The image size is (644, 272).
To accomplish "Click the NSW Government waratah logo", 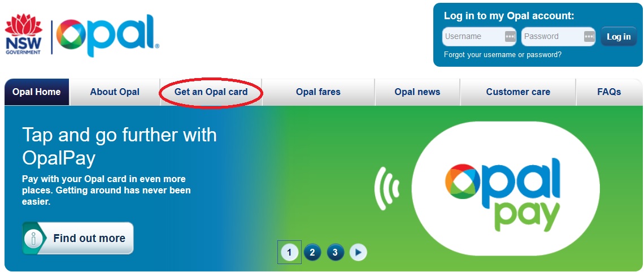I will pos(23,34).
